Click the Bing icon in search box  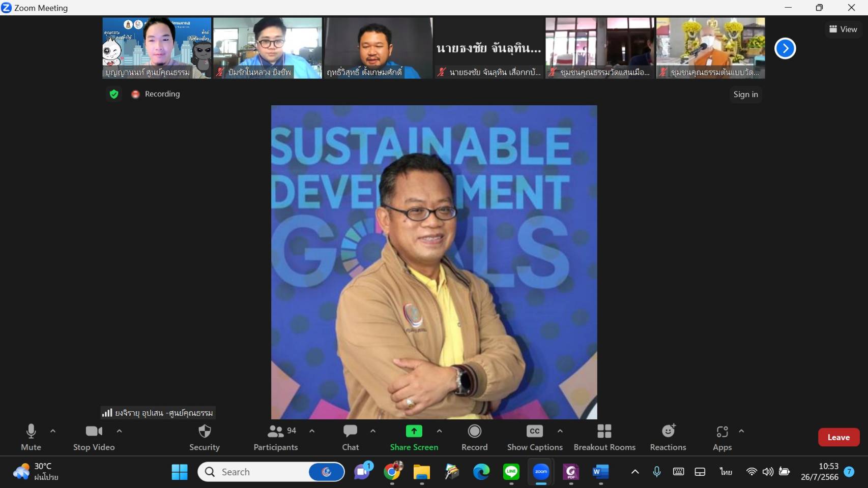pos(326,472)
